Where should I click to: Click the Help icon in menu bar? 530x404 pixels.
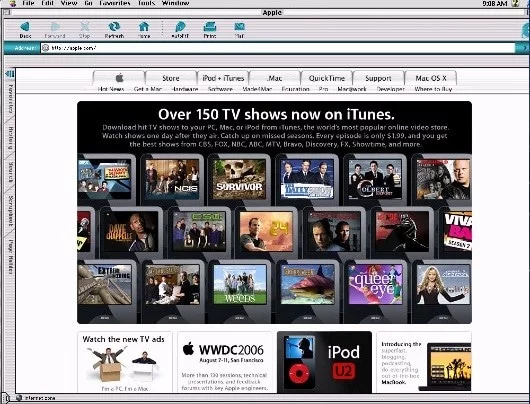pos(515,3)
